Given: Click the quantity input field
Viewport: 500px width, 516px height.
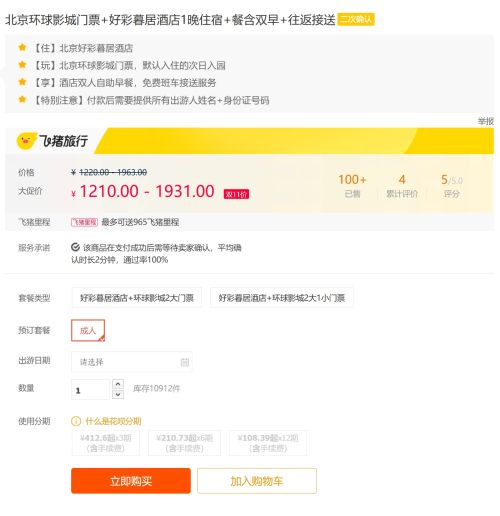Looking at the screenshot, I should click(90, 390).
